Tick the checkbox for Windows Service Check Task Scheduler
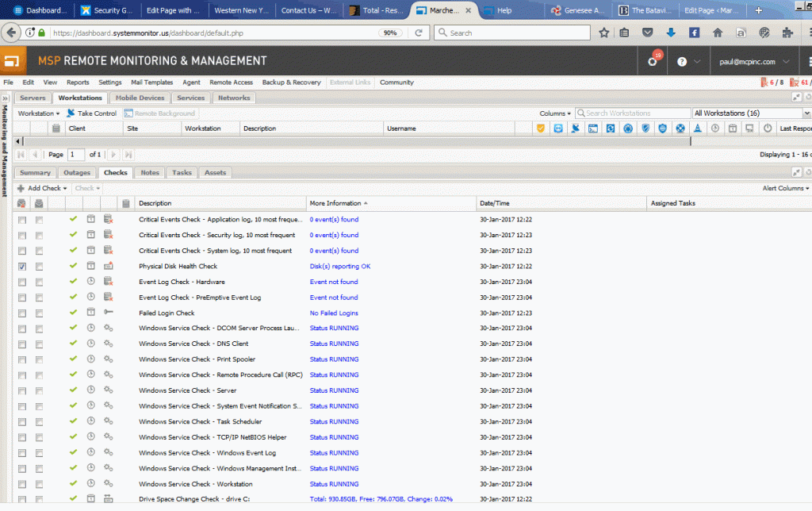This screenshot has width=812, height=511. coord(21,422)
